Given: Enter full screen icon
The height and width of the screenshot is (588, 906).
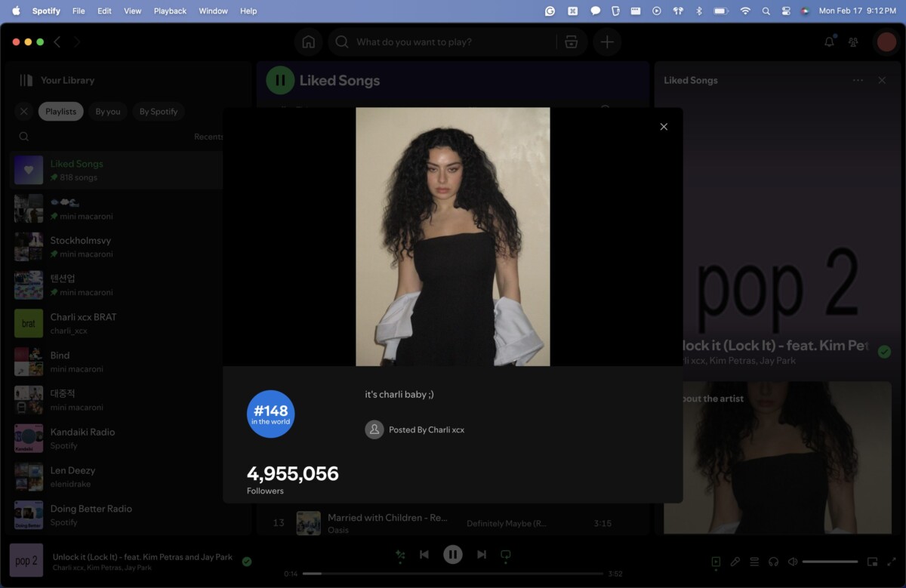Looking at the screenshot, I should click(x=891, y=562).
